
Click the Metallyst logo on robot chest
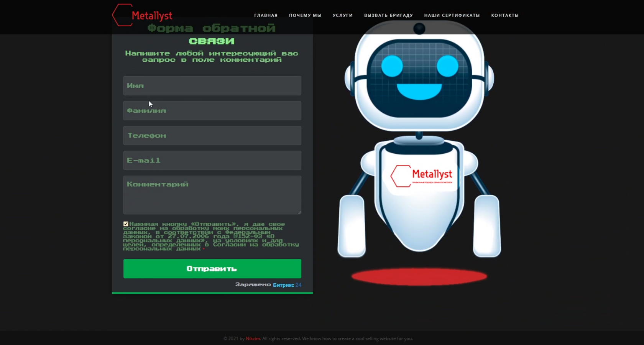pyautogui.click(x=421, y=176)
